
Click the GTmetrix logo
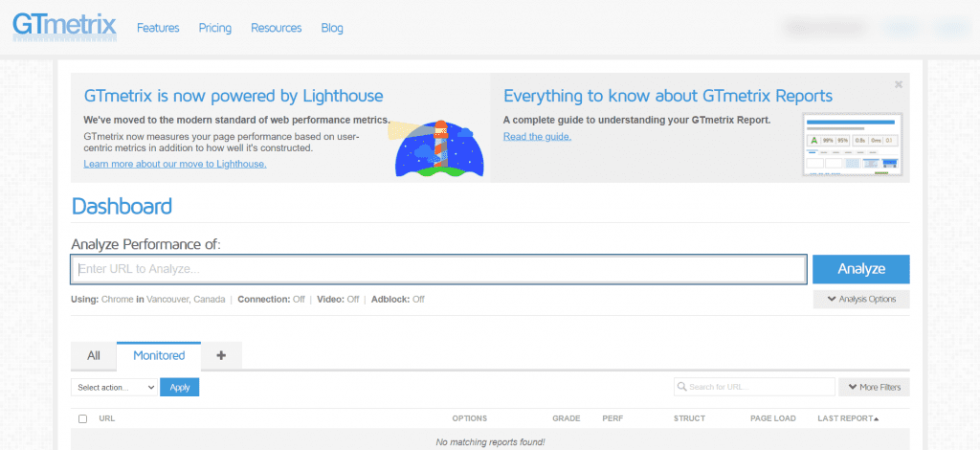(64, 26)
